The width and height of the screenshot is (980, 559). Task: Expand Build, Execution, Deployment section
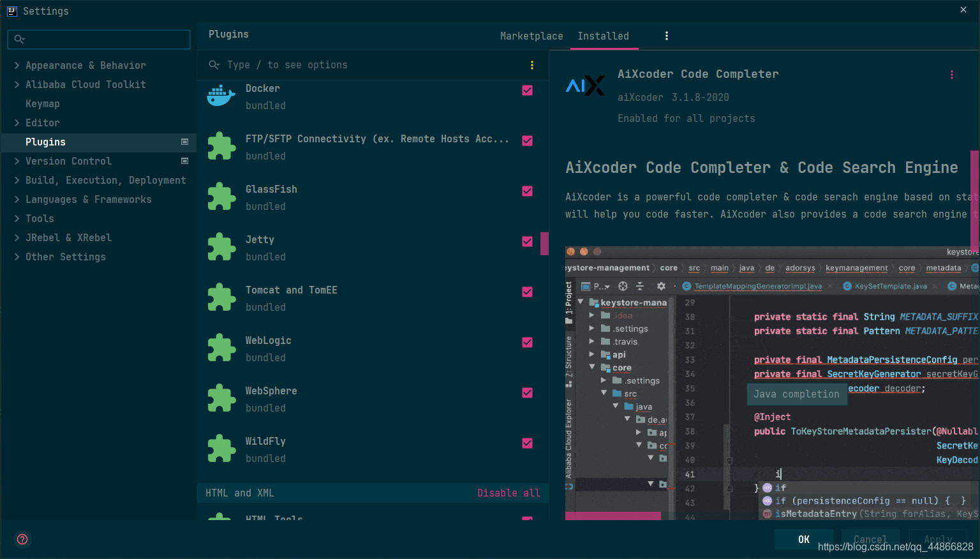tap(17, 180)
